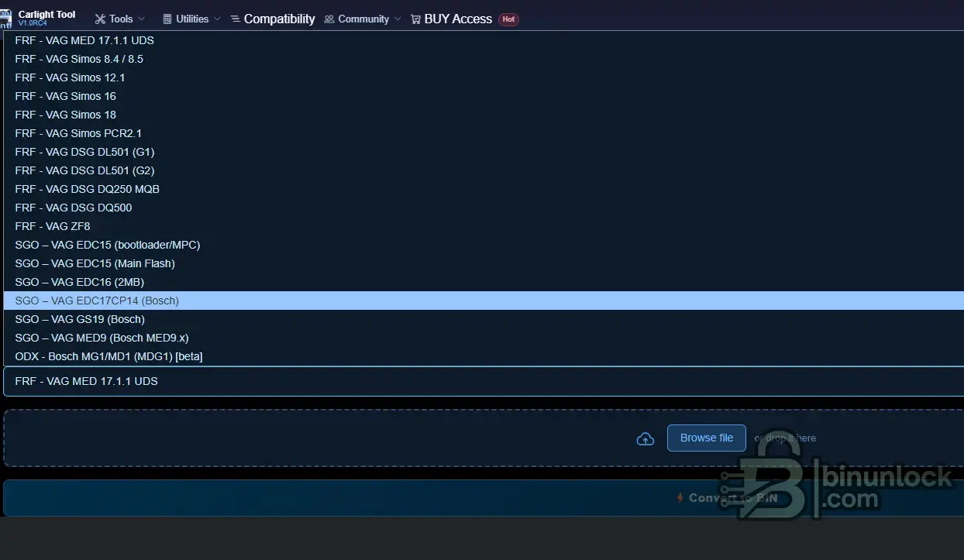Select FRF - VAG MED 17.1.1 UDS option
The width and height of the screenshot is (964, 560).
coord(484,40)
